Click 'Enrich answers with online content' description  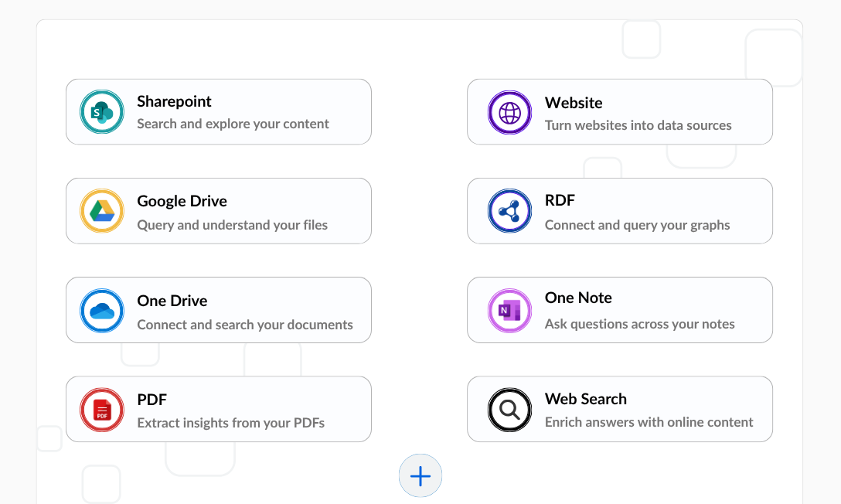[649, 422]
